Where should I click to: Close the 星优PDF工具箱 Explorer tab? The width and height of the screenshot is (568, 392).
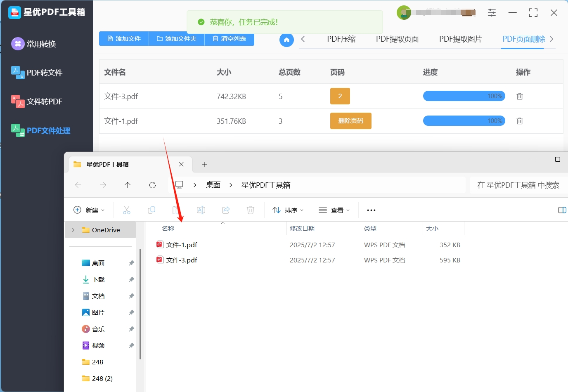(x=181, y=164)
